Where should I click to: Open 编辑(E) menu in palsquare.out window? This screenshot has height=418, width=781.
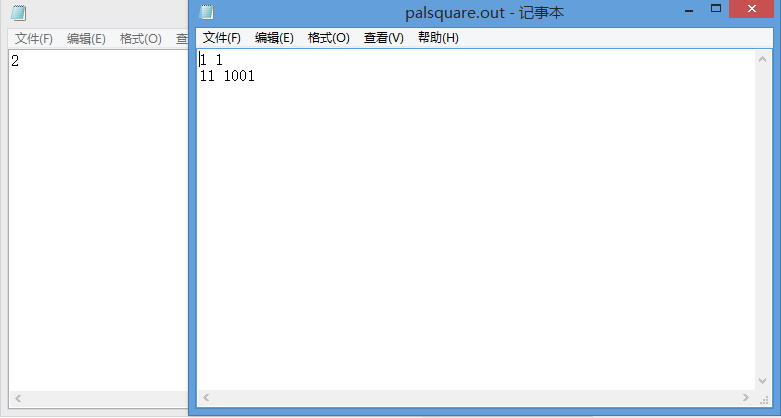pyautogui.click(x=274, y=38)
